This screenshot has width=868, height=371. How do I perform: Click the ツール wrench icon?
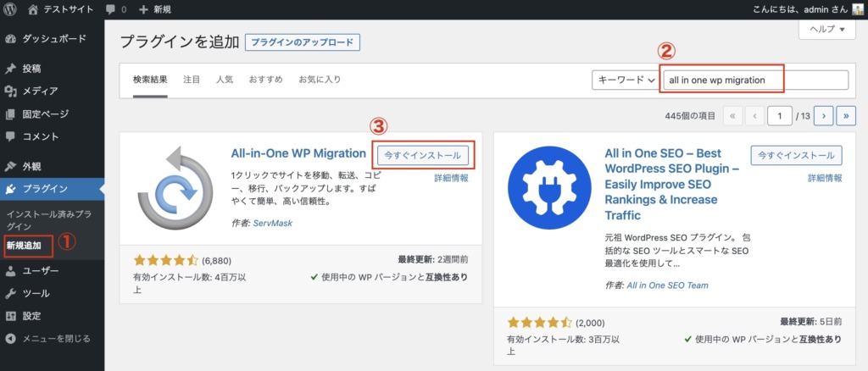pos(10,294)
